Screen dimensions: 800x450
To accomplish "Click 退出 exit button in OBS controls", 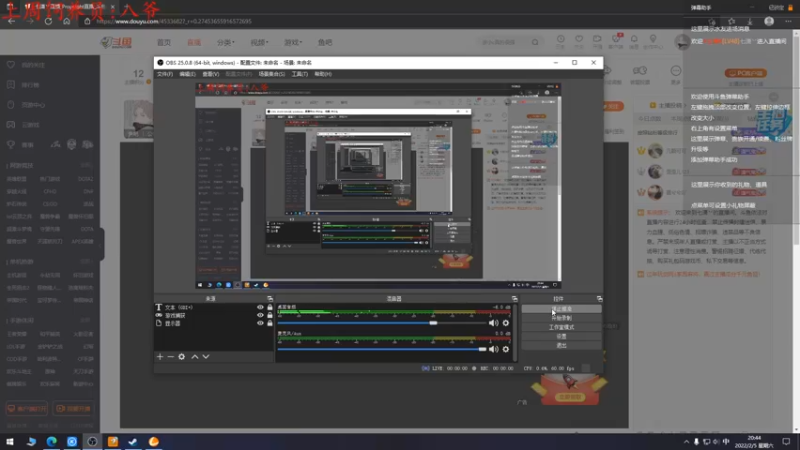I will (x=561, y=345).
